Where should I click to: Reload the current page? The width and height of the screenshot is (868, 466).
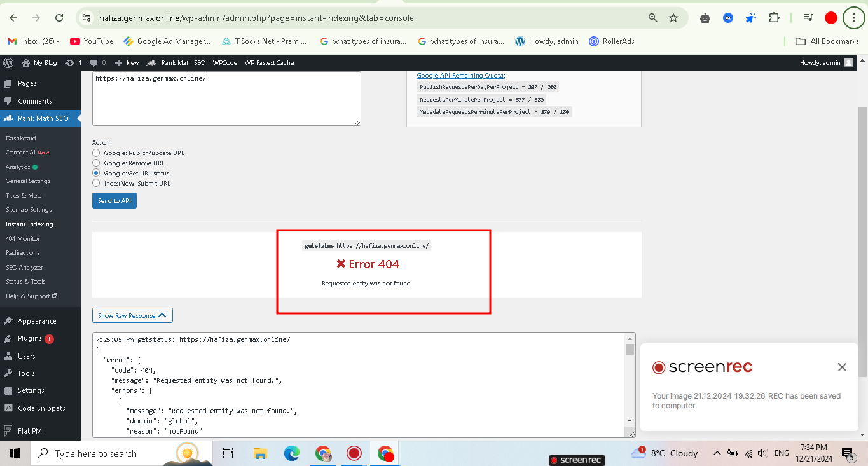pyautogui.click(x=59, y=18)
